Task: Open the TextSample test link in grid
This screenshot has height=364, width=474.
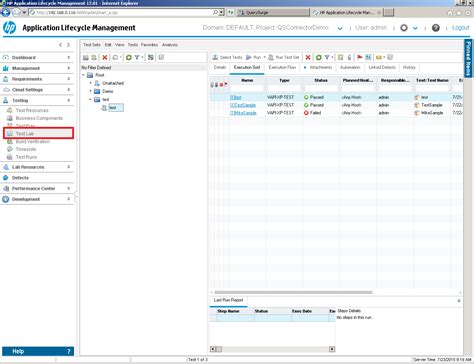Action: coord(243,105)
